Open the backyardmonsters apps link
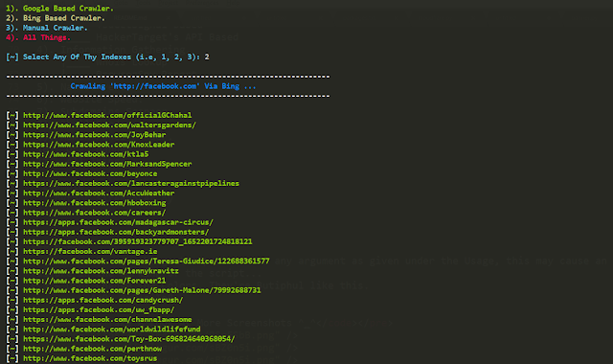Viewport: 613px width, 364px height. 116,232
